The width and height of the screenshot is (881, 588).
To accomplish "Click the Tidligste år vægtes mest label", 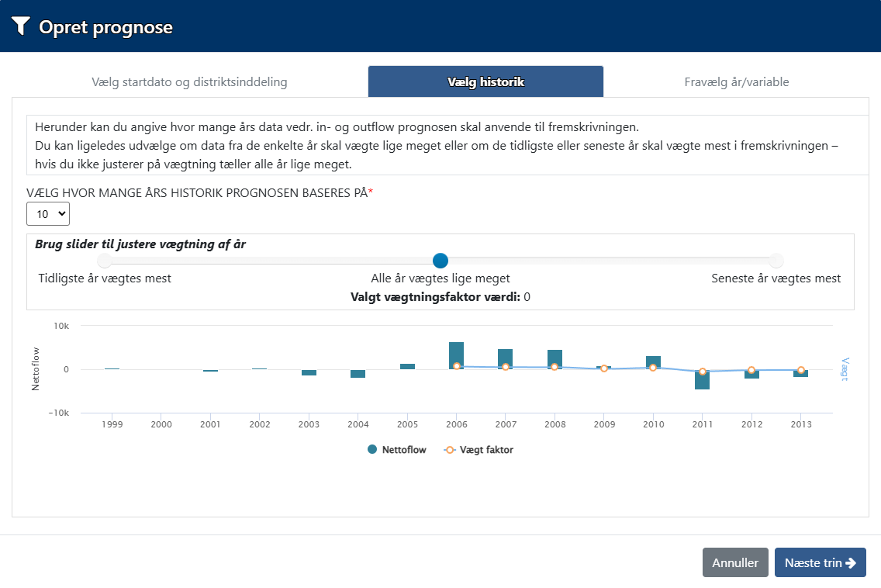I will click(x=105, y=278).
